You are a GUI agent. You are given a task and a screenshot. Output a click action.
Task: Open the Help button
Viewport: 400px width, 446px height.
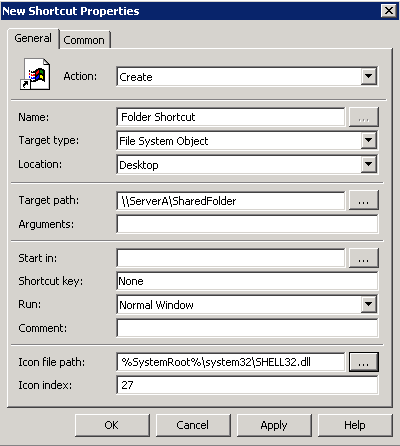(355, 425)
